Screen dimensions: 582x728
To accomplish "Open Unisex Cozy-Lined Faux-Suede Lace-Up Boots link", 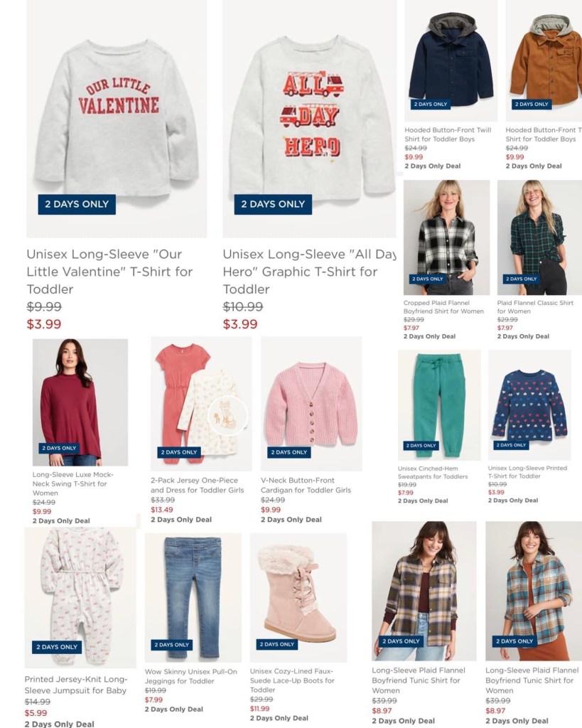I will [x=292, y=680].
